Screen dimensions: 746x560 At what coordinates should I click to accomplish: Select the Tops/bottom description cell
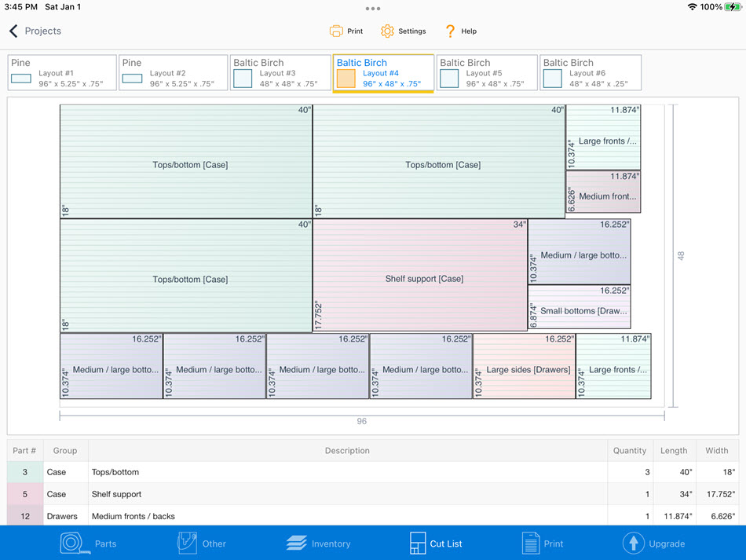tap(347, 472)
